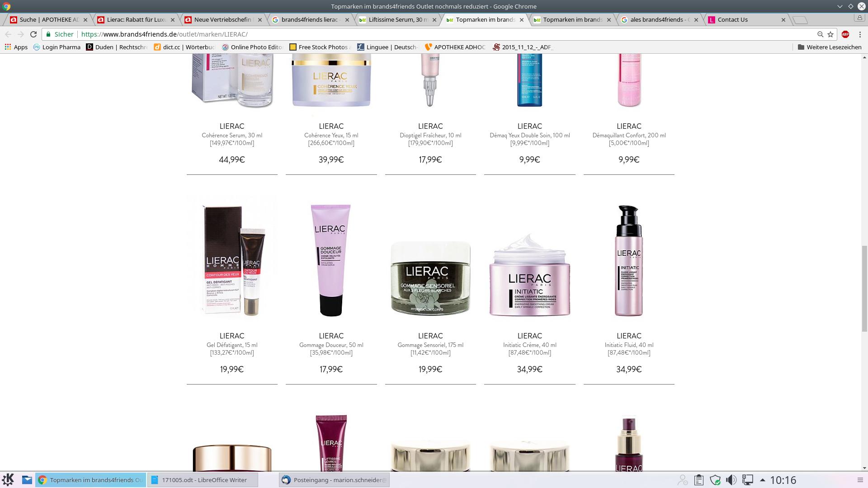This screenshot has height=488, width=868.
Task: Open the KDE application launcher
Action: (8, 479)
